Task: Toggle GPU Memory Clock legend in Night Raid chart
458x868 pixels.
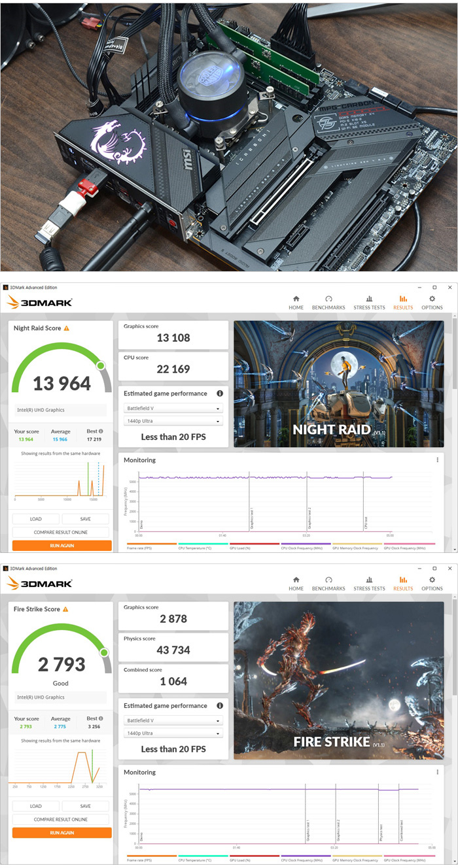Action: pyautogui.click(x=357, y=546)
